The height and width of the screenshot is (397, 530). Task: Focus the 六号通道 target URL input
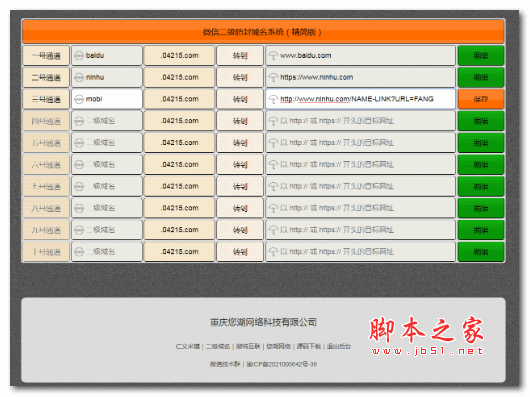(360, 165)
